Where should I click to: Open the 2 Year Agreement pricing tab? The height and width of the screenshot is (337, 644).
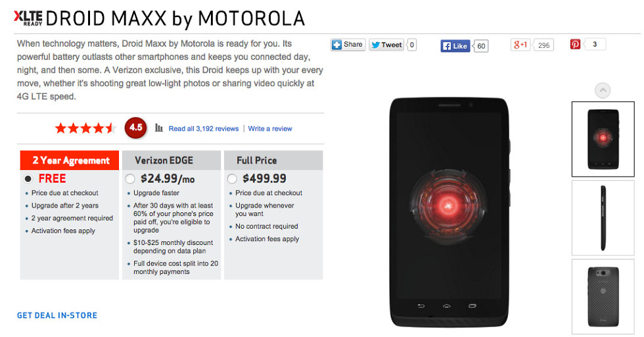pyautogui.click(x=70, y=160)
